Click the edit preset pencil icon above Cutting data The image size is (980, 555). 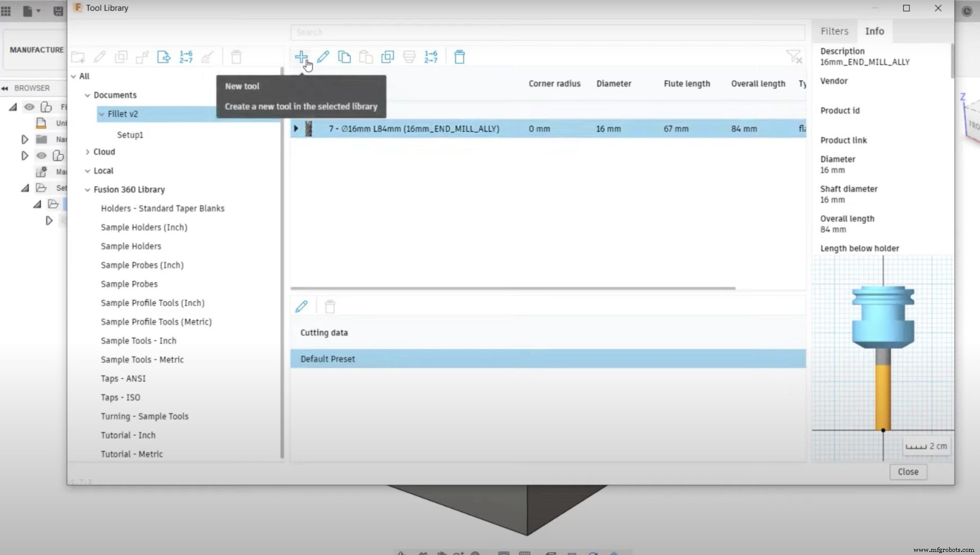301,306
